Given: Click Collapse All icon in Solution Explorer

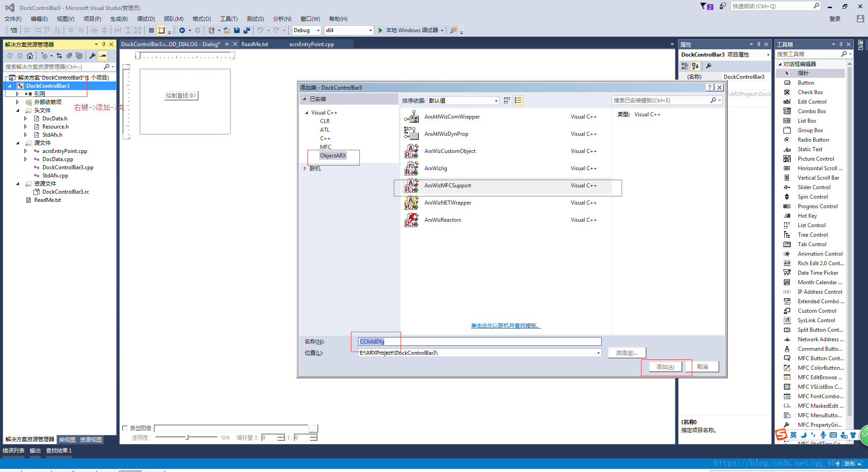Looking at the screenshot, I should tap(69, 56).
